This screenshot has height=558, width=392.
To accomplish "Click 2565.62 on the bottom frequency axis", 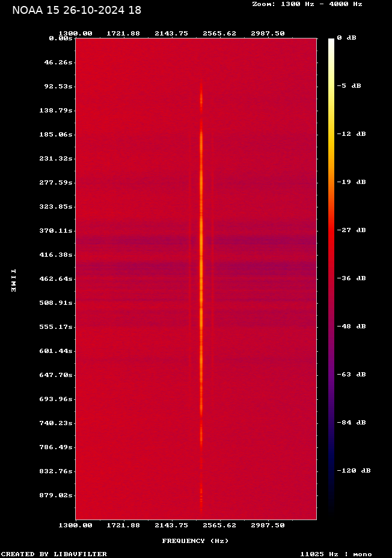I will (219, 525).
